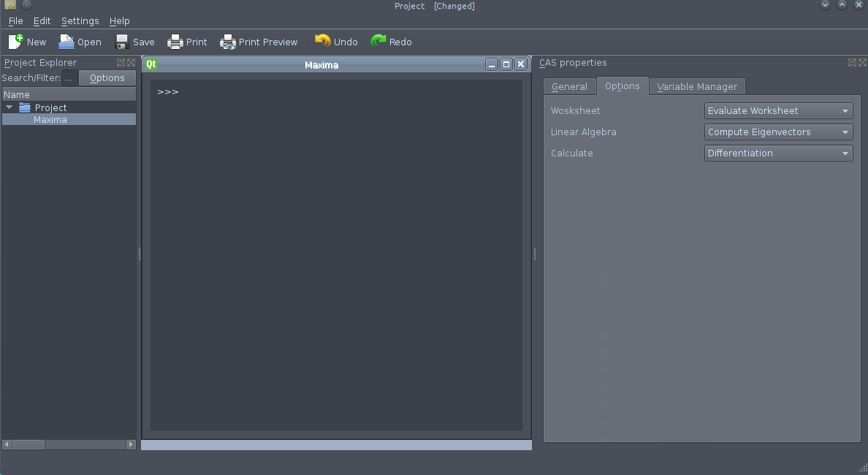Expand the Compute Eigenvectors dropdown
The image size is (868, 475).
778,132
